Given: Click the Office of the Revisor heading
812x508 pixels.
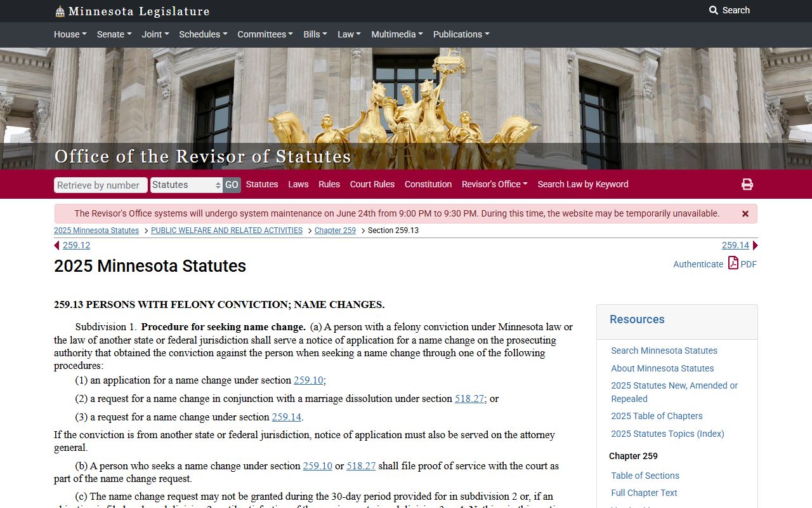Looking at the screenshot, I should [202, 156].
